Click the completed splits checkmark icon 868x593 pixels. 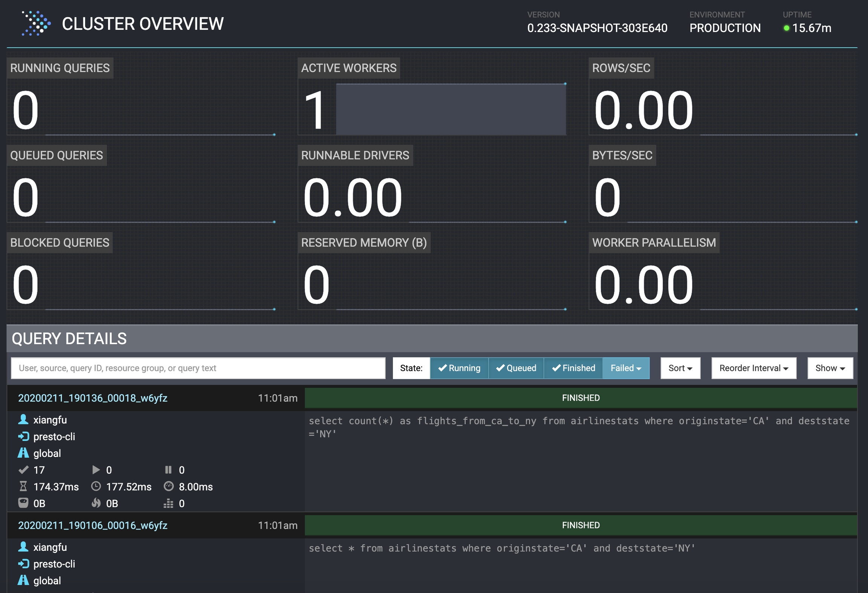click(23, 470)
